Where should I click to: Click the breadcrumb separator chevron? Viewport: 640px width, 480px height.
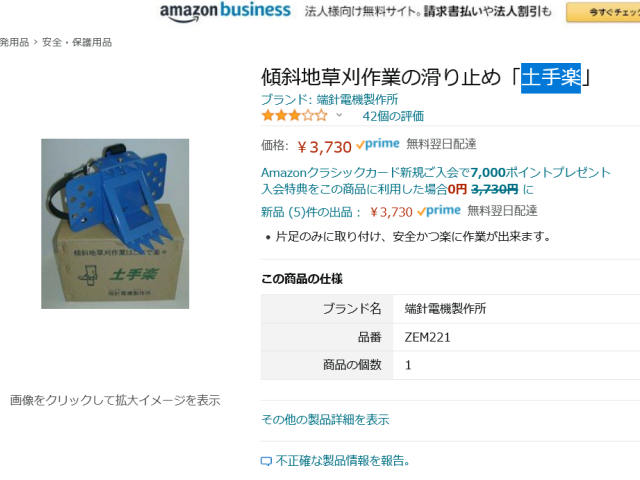pos(36,42)
